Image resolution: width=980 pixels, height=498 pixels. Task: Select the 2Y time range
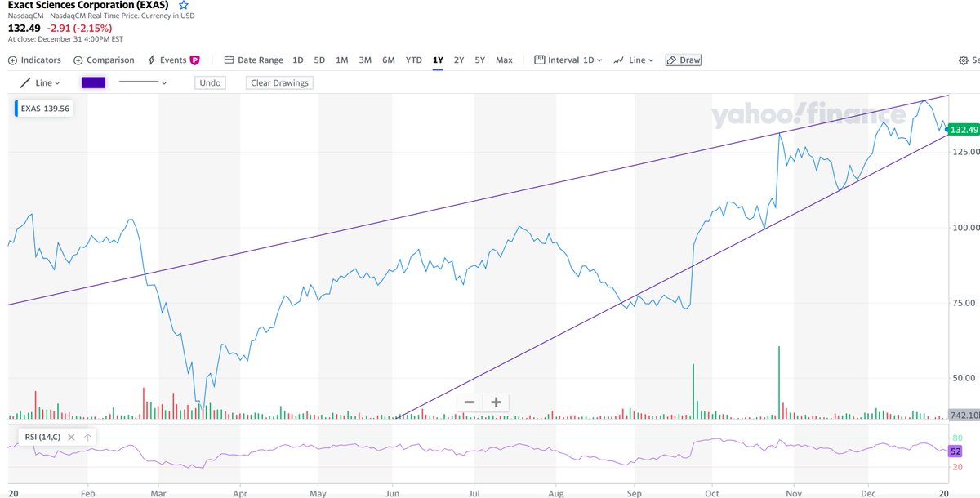[459, 60]
